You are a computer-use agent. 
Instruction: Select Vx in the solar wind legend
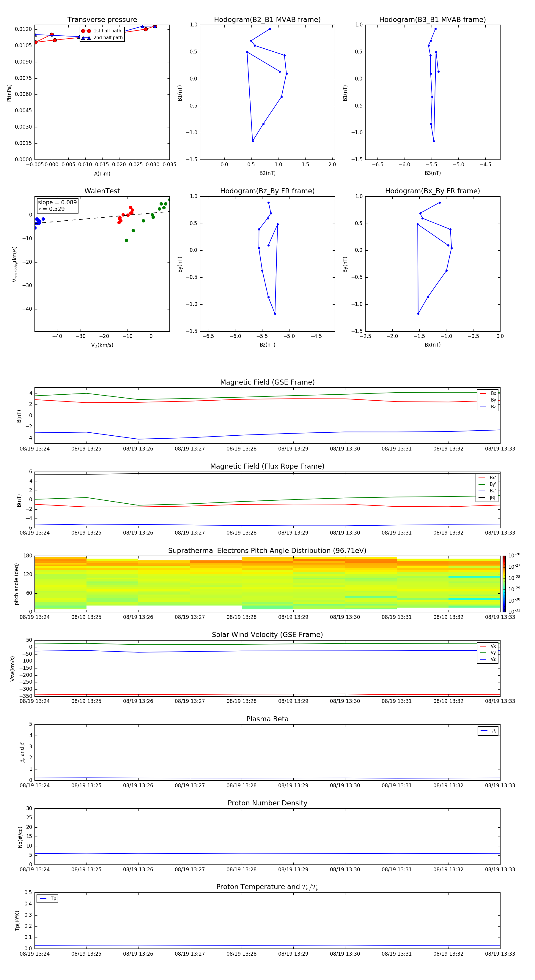coord(488,646)
